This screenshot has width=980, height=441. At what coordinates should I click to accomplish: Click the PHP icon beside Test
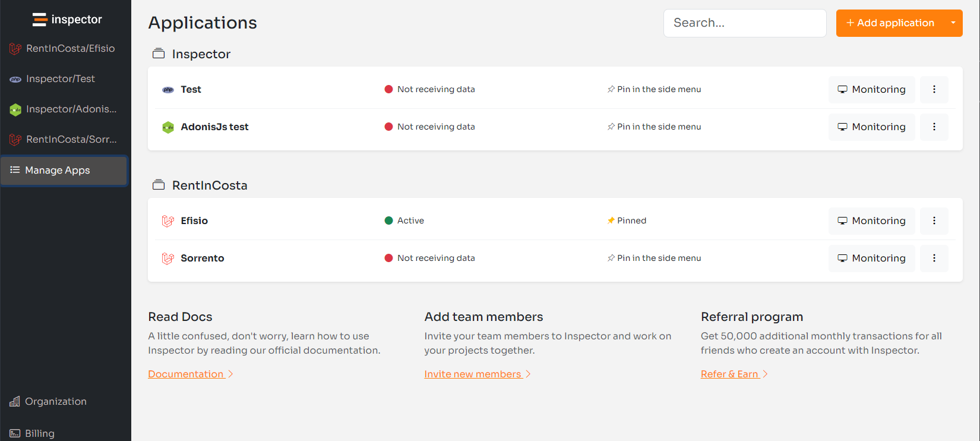168,90
